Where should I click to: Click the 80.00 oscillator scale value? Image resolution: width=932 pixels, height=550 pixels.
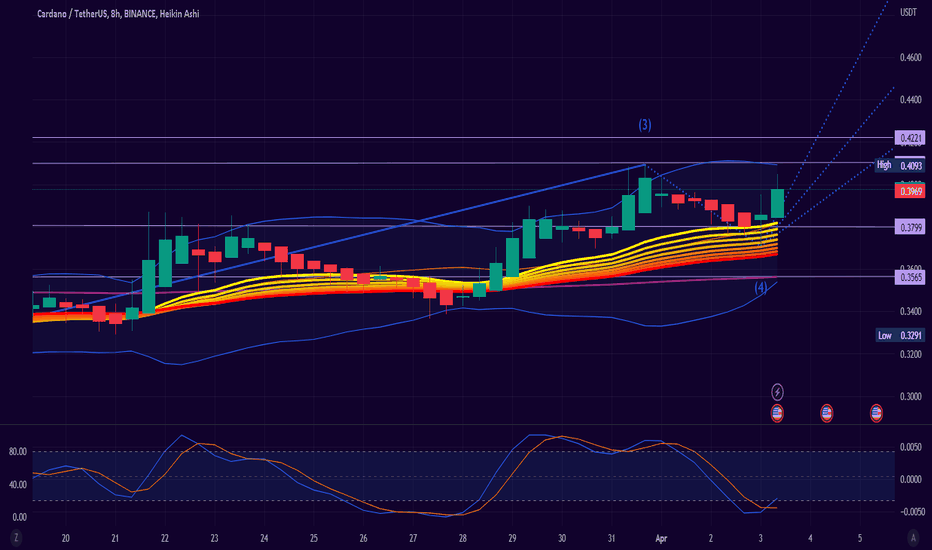(18, 452)
